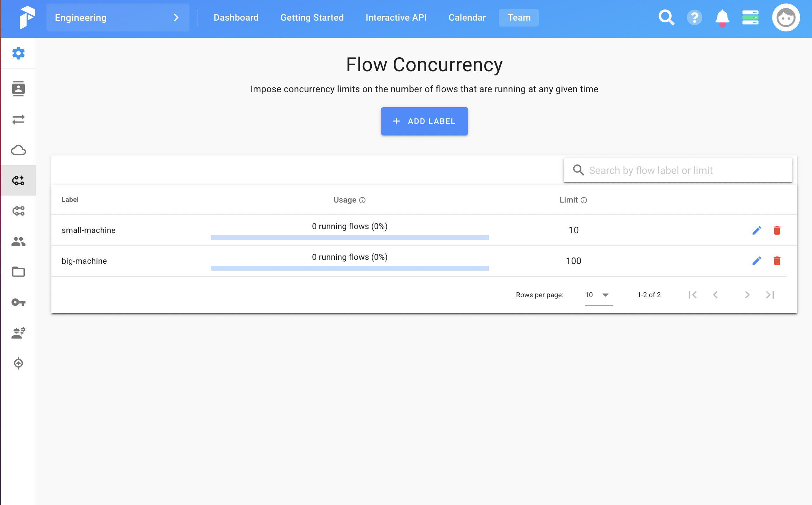Switch to the Dashboard tab

coord(236,17)
